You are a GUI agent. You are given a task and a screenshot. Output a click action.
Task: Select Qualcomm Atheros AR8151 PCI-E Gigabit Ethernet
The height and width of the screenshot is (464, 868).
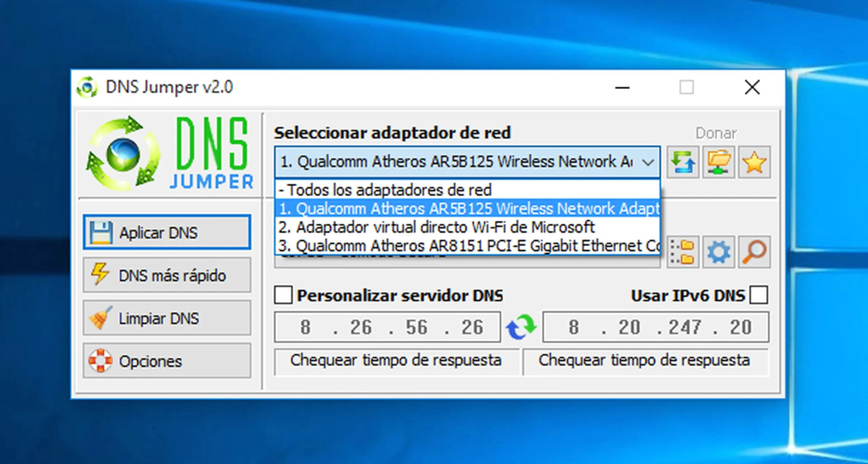pyautogui.click(x=468, y=245)
